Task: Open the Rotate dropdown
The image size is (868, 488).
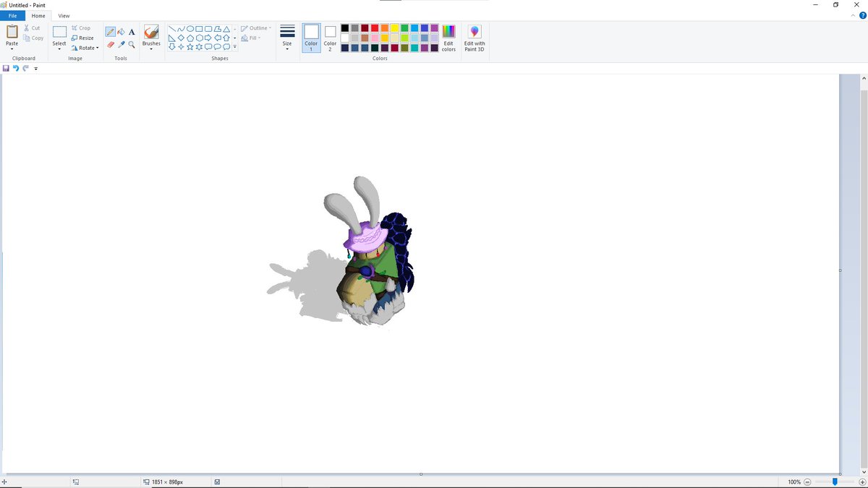Action: [x=85, y=48]
